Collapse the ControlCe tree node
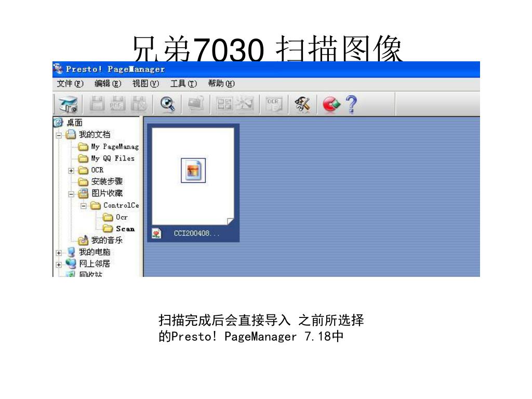 (x=84, y=206)
